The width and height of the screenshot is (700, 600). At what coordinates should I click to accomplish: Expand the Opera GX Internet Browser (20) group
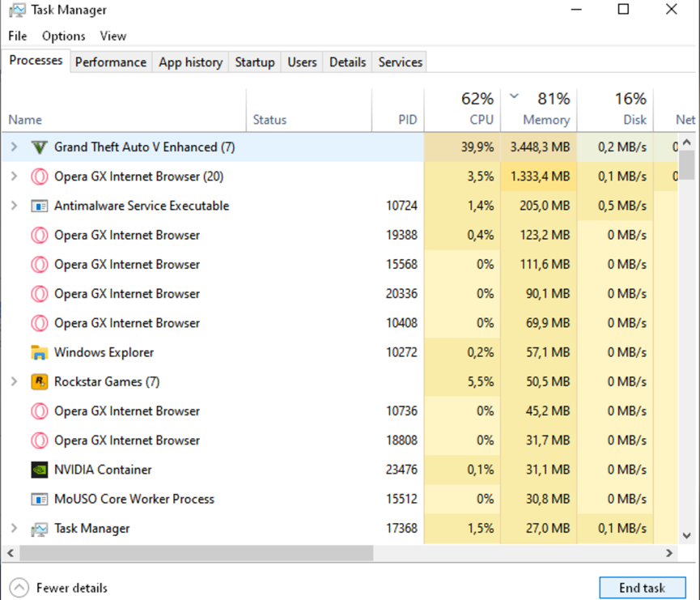pos(15,177)
